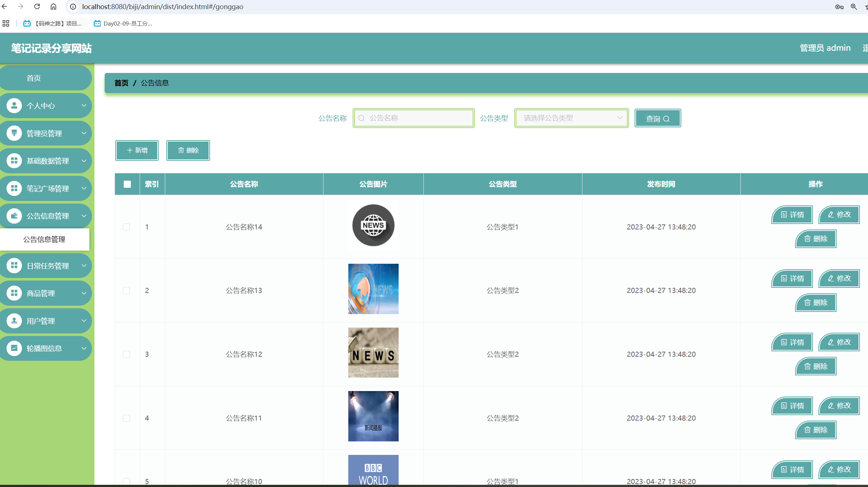Expand 基础数据管理 menu chevron
Image resolution: width=868 pixels, height=487 pixels.
84,161
